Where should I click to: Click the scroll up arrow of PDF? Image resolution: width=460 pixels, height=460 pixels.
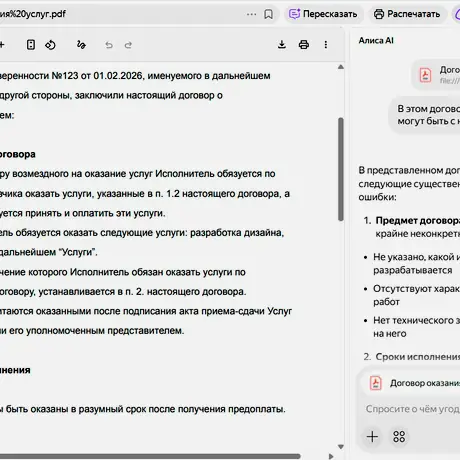[x=341, y=67]
